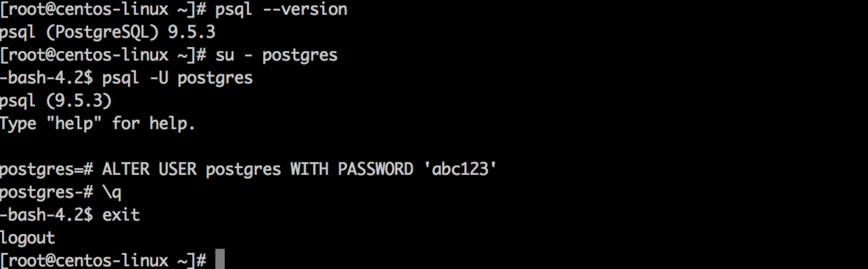Click the "WITH PASSWORD" clause

pos(351,170)
